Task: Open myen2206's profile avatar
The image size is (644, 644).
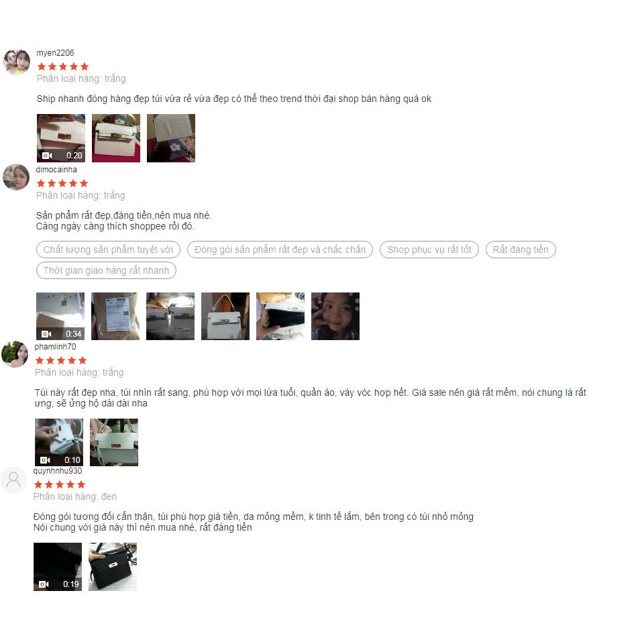Action: click(17, 62)
